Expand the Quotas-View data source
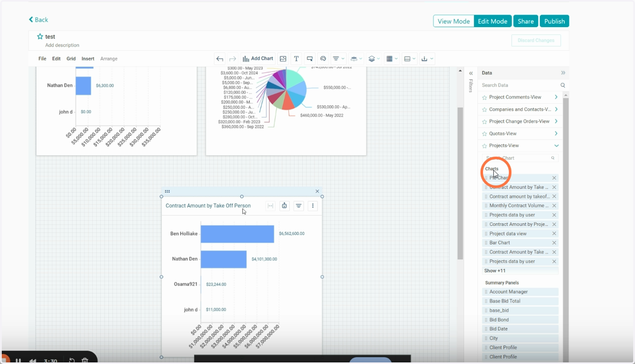 [x=556, y=134]
